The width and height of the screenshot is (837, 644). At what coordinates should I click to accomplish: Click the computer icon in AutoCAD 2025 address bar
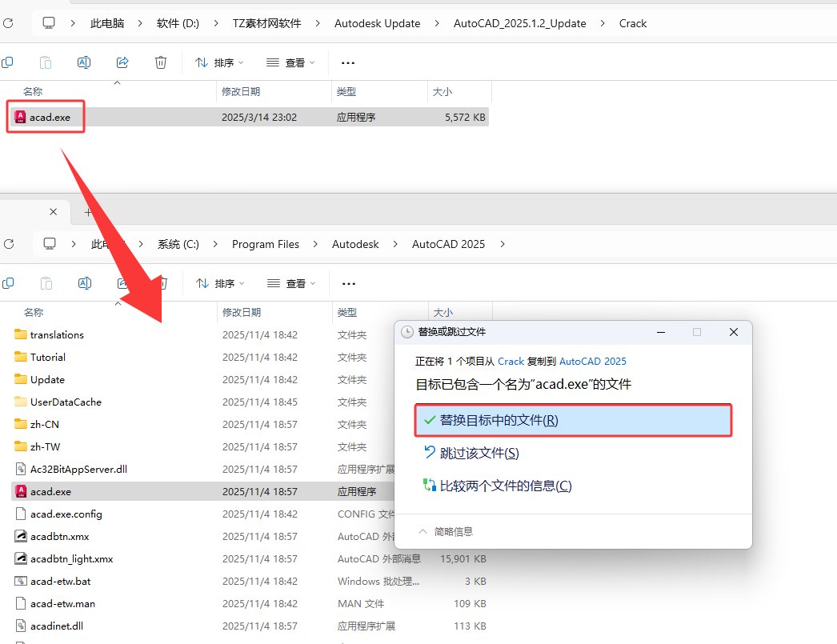coord(50,244)
